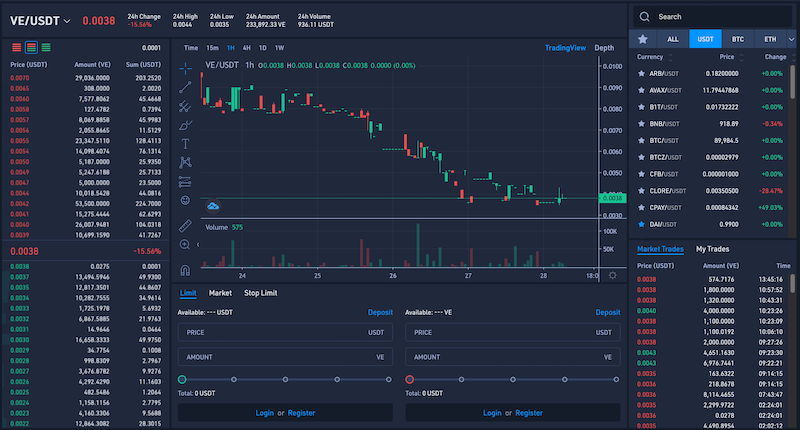Click Login in the buy panel
This screenshot has height=430, width=800.
(x=264, y=413)
